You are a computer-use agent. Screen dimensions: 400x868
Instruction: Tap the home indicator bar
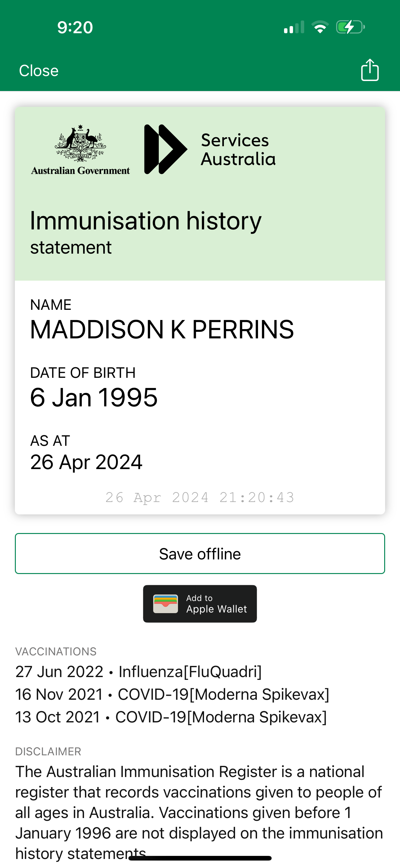click(200, 858)
